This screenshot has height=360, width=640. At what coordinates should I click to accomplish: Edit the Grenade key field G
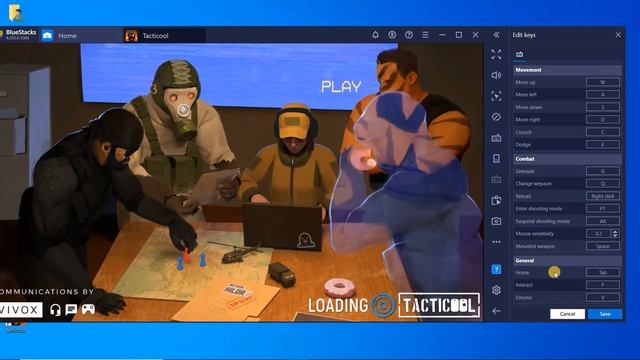click(x=603, y=171)
